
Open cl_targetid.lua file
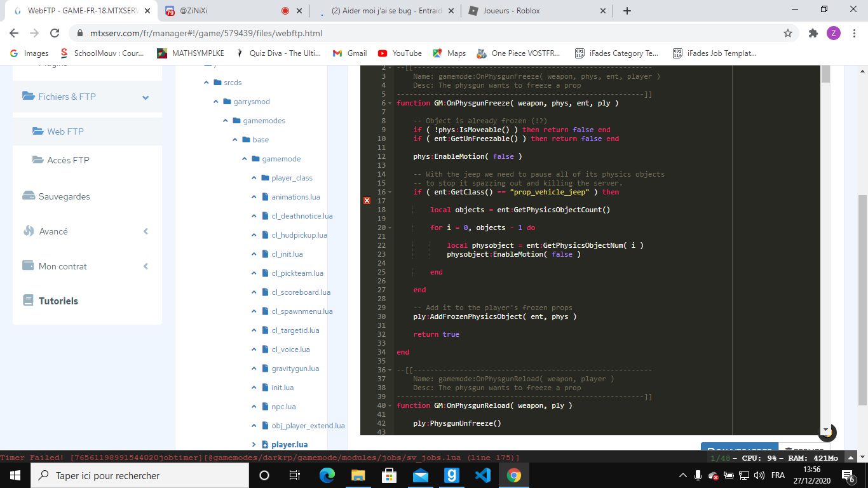pyautogui.click(x=295, y=330)
